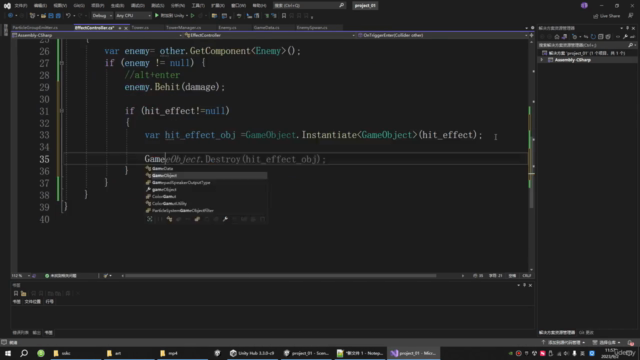640x360 pixels.
Task: Switch views icon in Solution Explorer toolbar
Action: (x=564, y=37)
